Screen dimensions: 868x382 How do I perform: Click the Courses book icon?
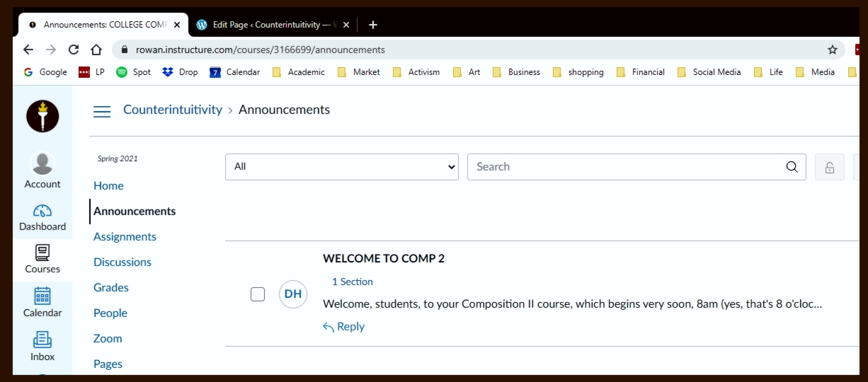tap(42, 253)
